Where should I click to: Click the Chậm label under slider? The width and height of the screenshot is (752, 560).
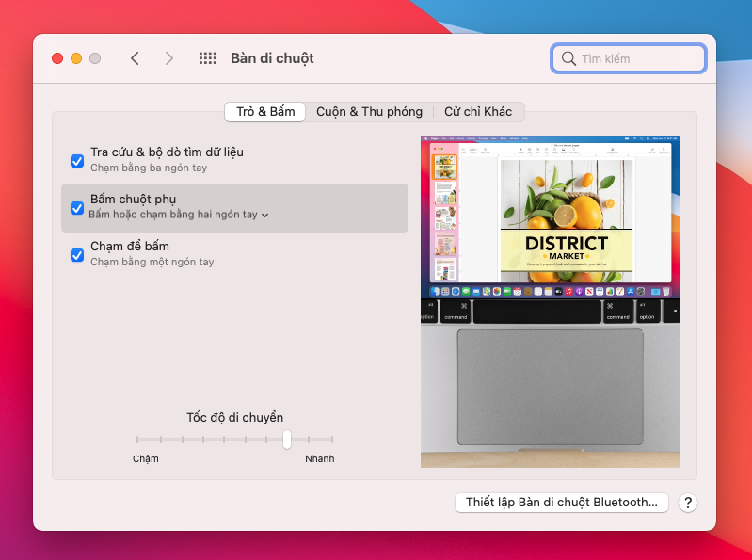pos(146,459)
